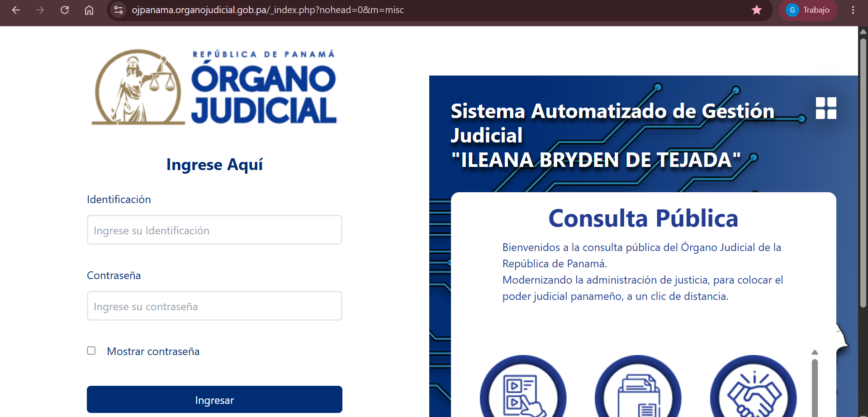This screenshot has height=417, width=868.
Task: Open the Trabajo profile menu
Action: [x=808, y=10]
